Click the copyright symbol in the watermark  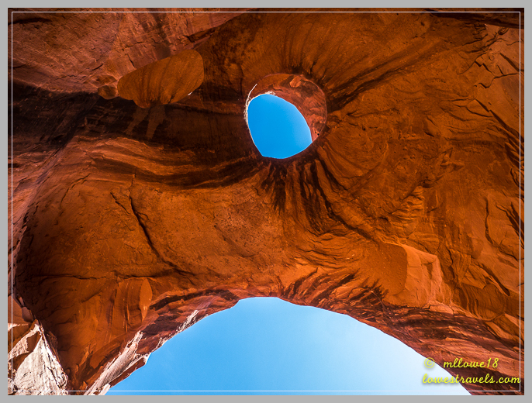click(x=429, y=363)
